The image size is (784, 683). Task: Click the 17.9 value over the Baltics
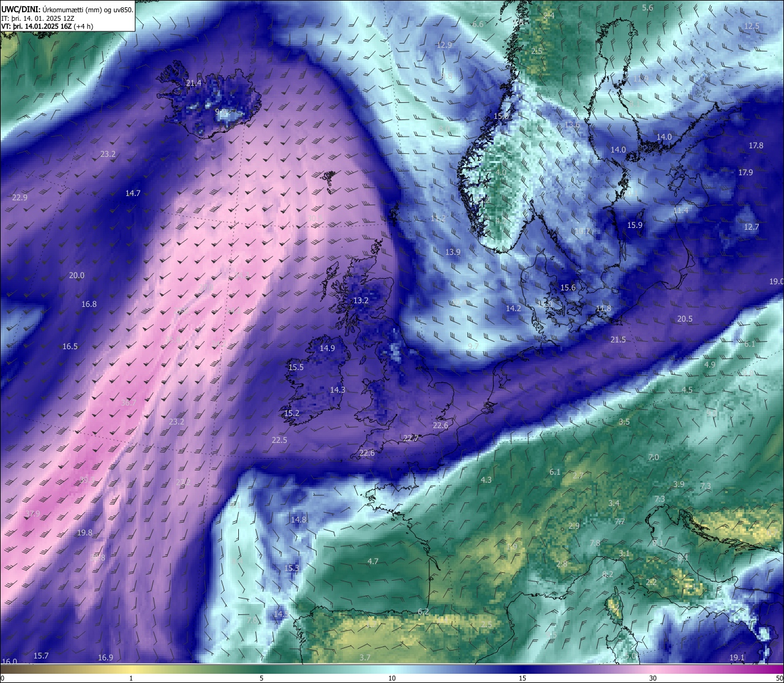(745, 173)
